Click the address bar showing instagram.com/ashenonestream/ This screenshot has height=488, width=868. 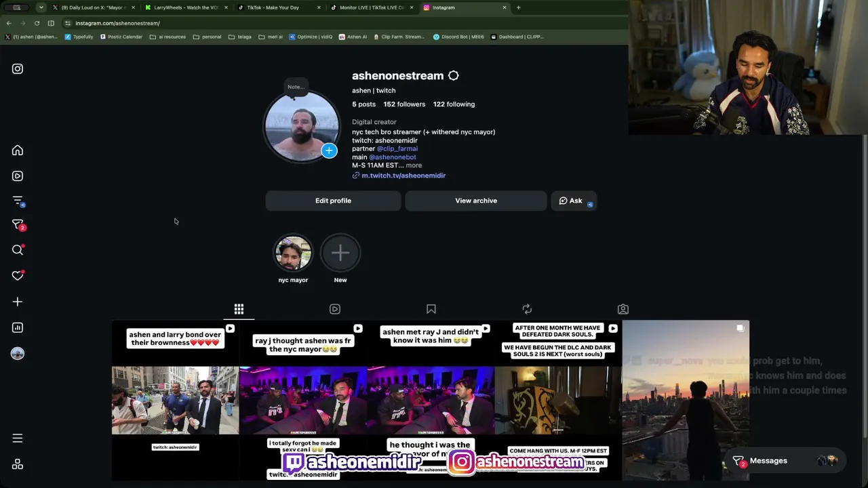[x=342, y=23]
